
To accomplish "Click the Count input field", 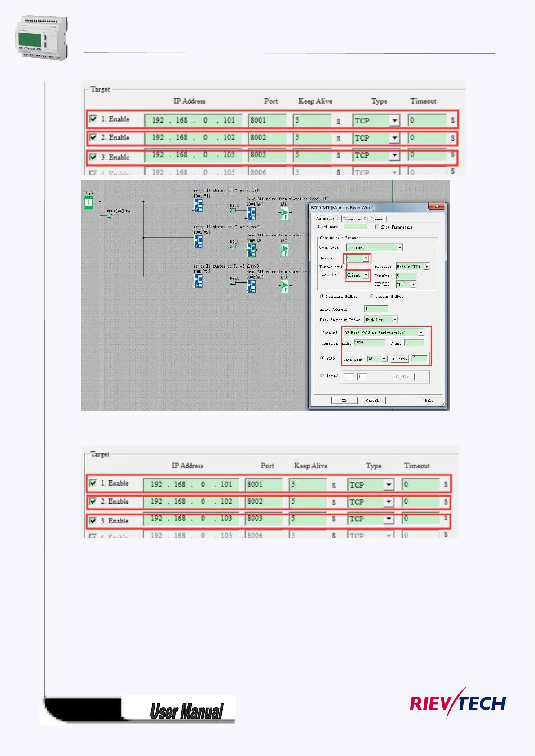I will point(414,343).
